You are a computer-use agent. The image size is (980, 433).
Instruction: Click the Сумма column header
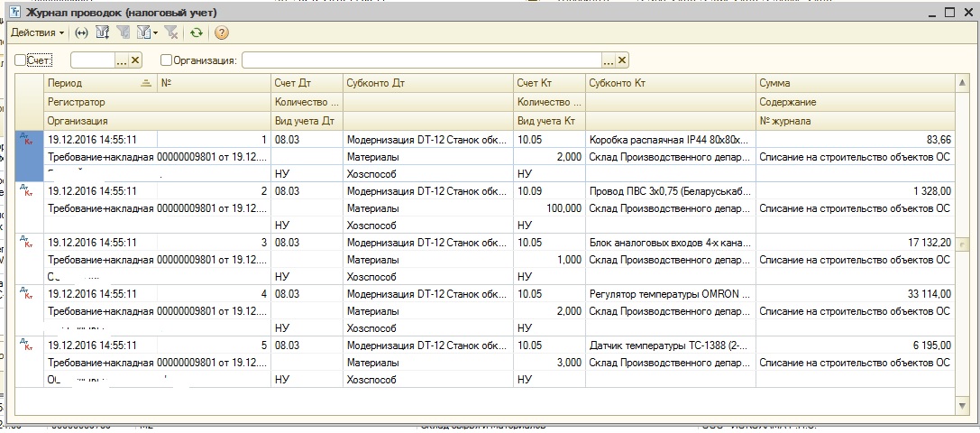tap(856, 83)
